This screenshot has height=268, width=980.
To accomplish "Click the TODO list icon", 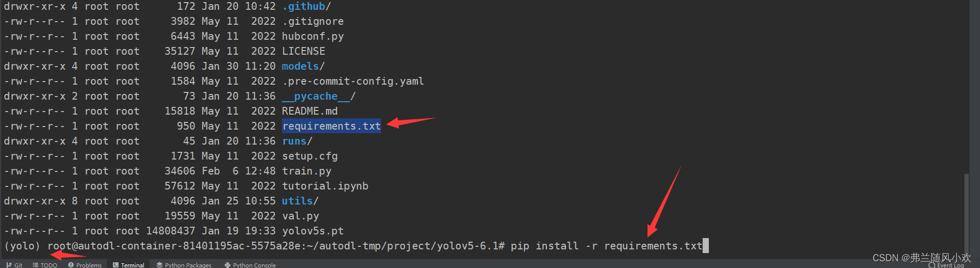I will 36,265.
